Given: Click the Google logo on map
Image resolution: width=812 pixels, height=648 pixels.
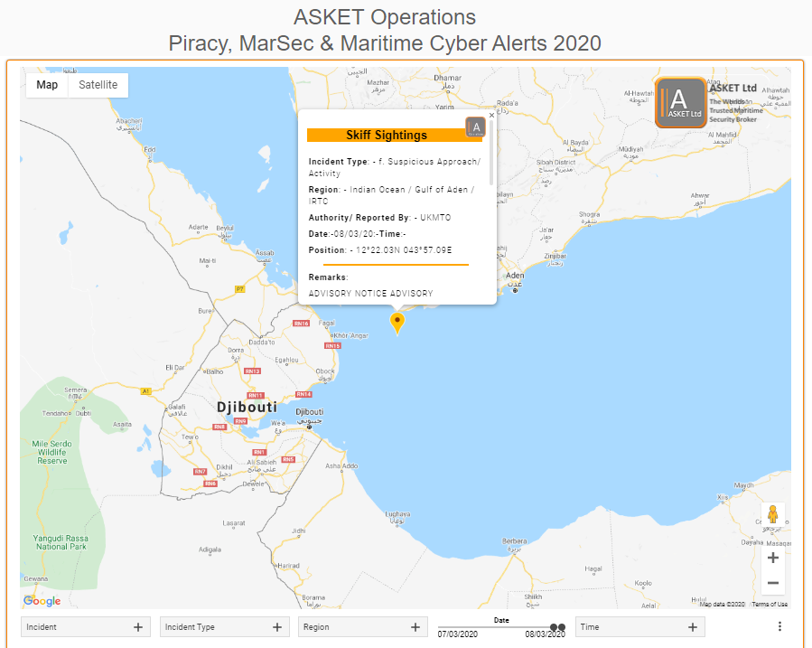Looking at the screenshot, I should tap(42, 601).
